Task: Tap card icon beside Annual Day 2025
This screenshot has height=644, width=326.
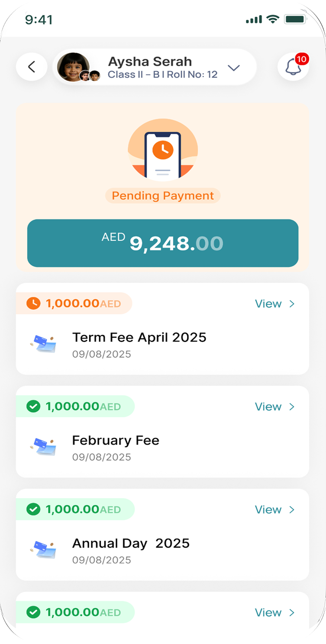Action: pos(43,549)
